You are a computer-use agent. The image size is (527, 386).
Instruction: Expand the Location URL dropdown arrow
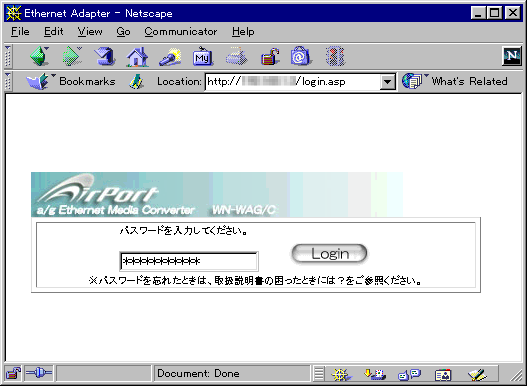pos(388,82)
